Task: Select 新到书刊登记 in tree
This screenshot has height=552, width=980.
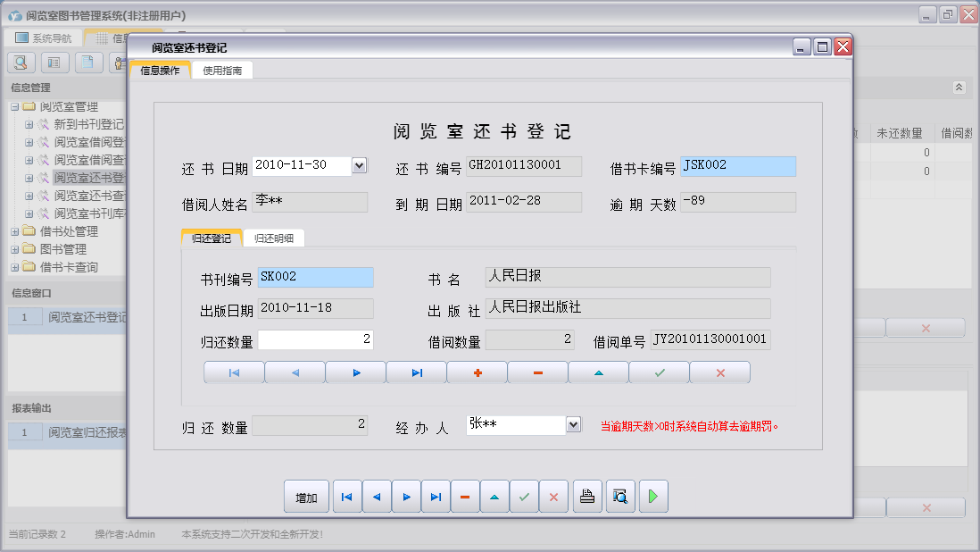Action: pos(88,124)
